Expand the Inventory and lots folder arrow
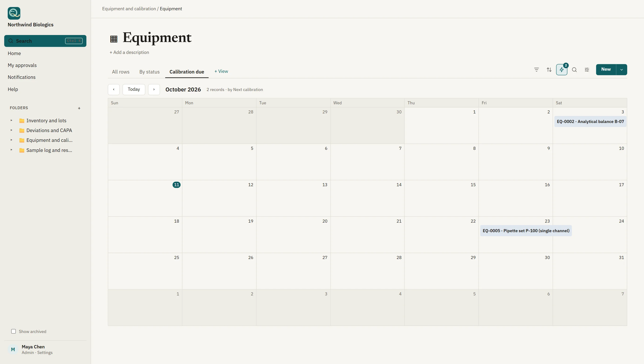This screenshot has width=644, height=364. (x=11, y=120)
